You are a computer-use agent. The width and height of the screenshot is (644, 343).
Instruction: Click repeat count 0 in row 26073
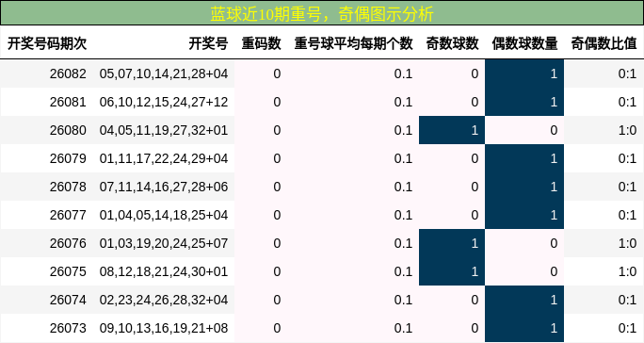coord(277,328)
